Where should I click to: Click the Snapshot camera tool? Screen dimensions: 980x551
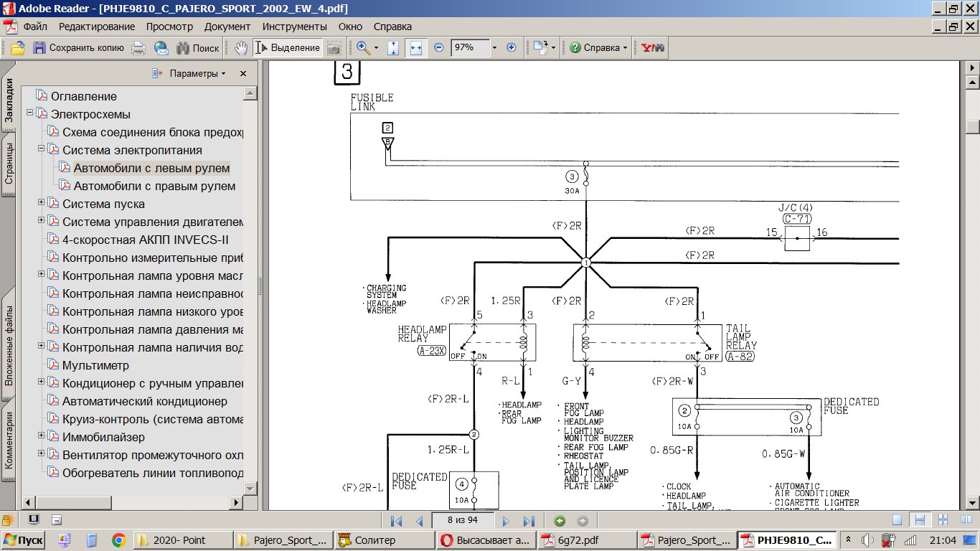click(334, 48)
